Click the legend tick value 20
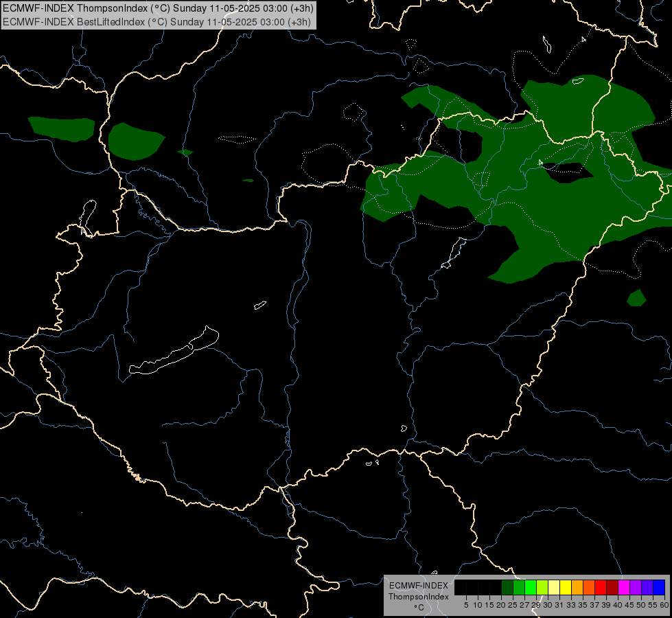672x618 pixels. (502, 605)
